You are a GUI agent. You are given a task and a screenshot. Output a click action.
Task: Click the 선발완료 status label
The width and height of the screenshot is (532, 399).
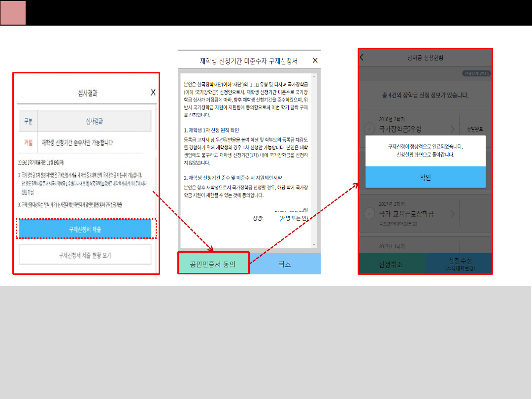pyautogui.click(x=475, y=129)
